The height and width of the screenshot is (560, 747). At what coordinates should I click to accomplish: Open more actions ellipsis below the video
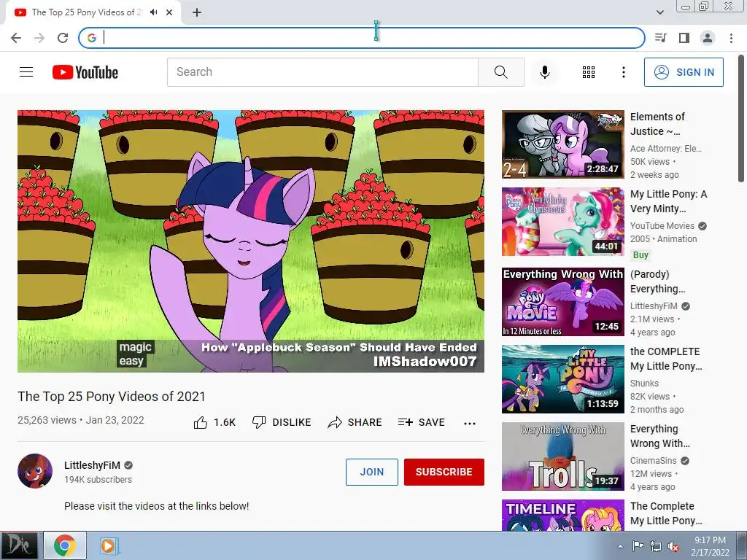[470, 424]
